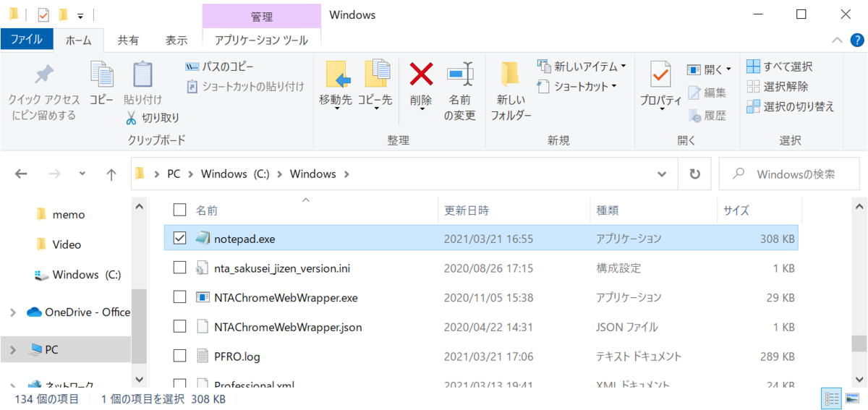The image size is (868, 410).
Task: Open the ファイル (File) menu tab
Action: click(x=26, y=40)
